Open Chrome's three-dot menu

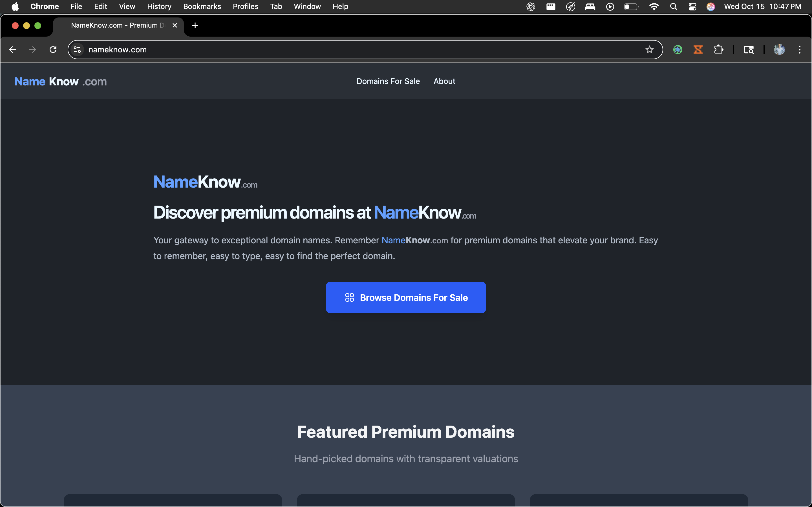[799, 50]
